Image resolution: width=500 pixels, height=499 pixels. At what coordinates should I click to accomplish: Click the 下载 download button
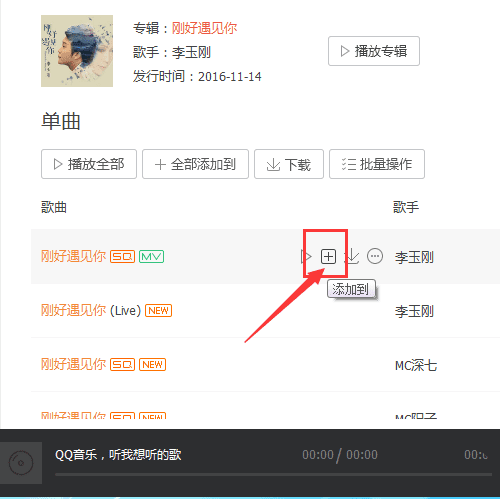click(x=289, y=164)
